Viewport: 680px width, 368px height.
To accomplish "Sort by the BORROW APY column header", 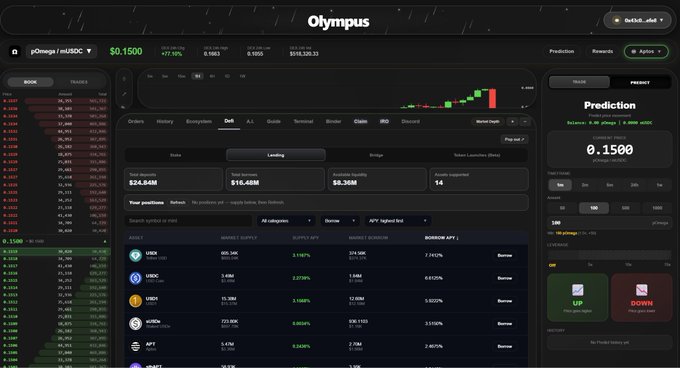I will click(x=441, y=238).
